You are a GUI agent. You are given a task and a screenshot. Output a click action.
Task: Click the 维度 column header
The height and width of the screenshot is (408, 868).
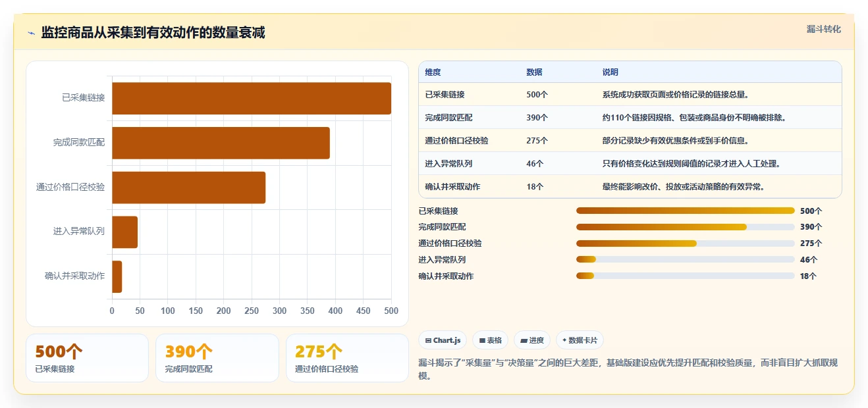point(433,72)
